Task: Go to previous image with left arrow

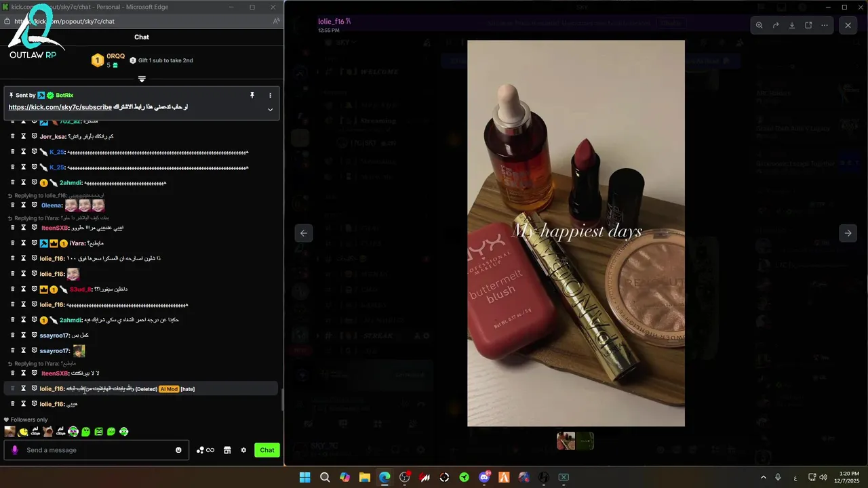Action: 304,232
